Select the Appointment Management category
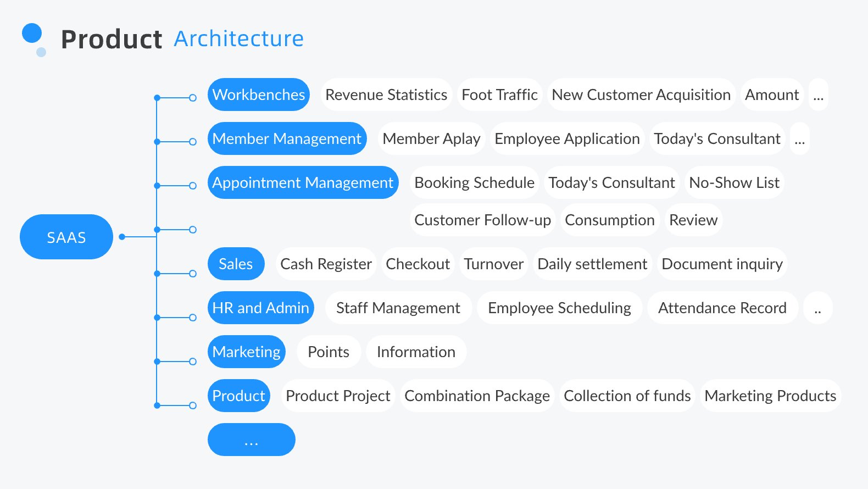 303,182
